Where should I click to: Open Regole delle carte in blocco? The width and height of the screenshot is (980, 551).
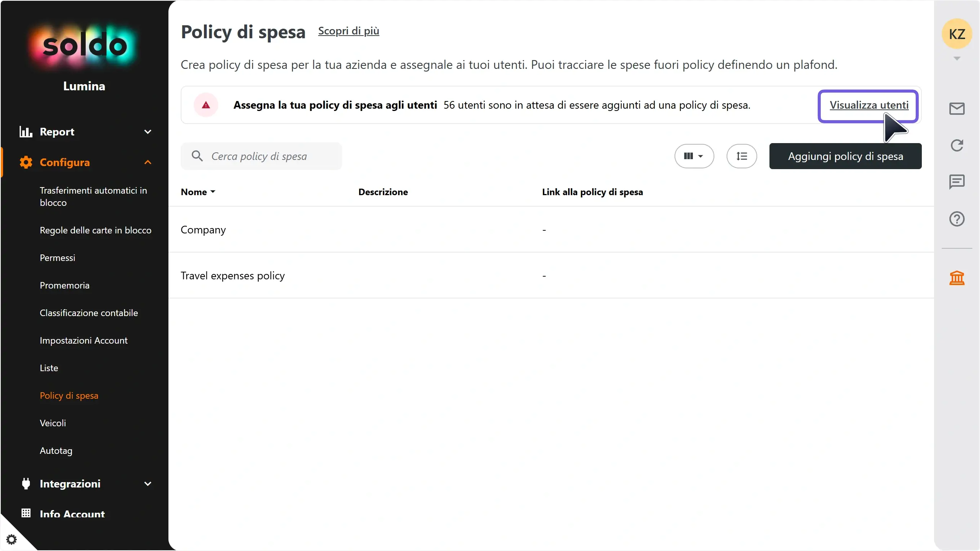point(95,230)
